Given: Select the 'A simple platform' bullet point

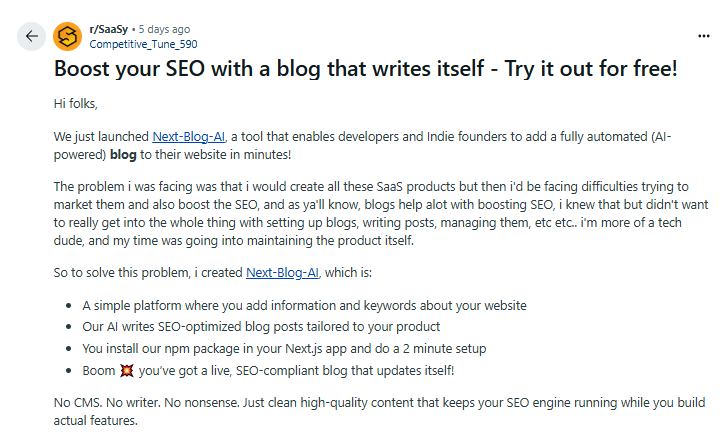Looking at the screenshot, I should (304, 305).
